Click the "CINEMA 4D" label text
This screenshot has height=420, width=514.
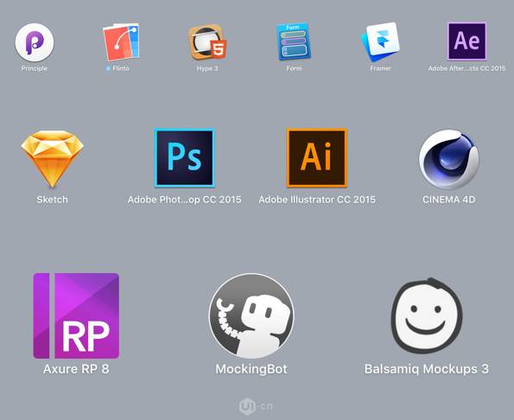(x=448, y=200)
